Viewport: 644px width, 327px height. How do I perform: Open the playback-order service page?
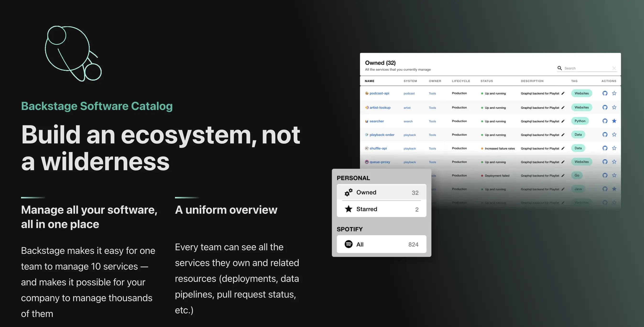[382, 135]
